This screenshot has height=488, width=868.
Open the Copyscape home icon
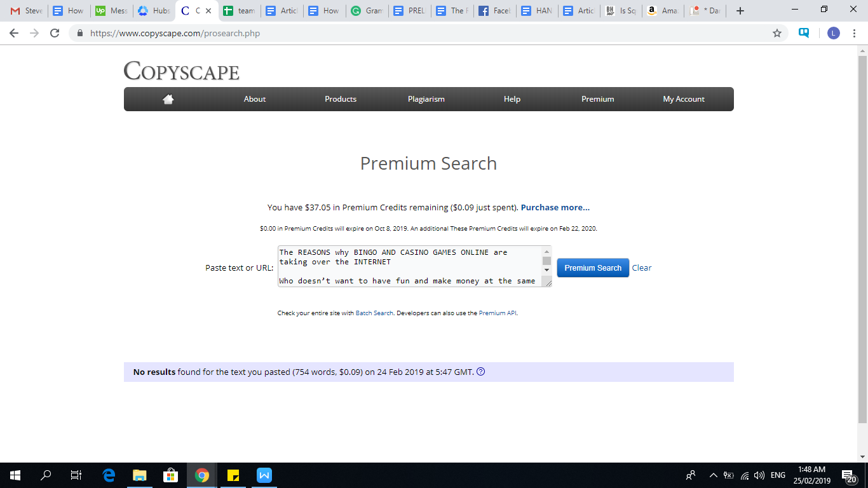coord(168,99)
